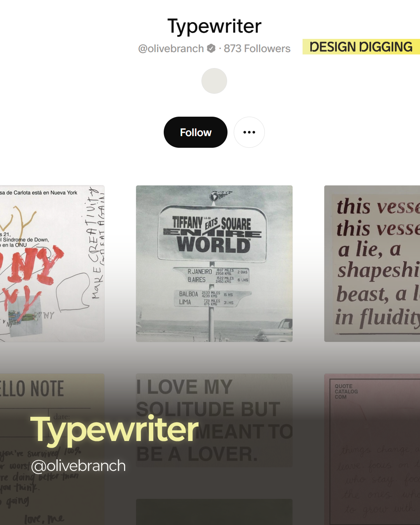Viewport: 420px width, 525px height.
Task: Open the three-dot more options menu
Action: [x=249, y=132]
